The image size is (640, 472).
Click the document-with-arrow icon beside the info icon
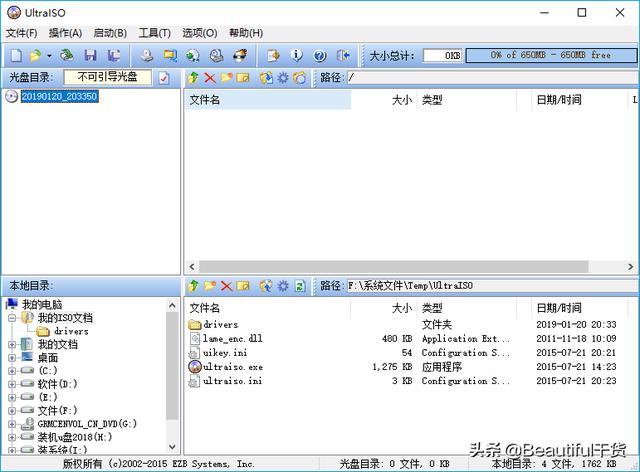273,55
